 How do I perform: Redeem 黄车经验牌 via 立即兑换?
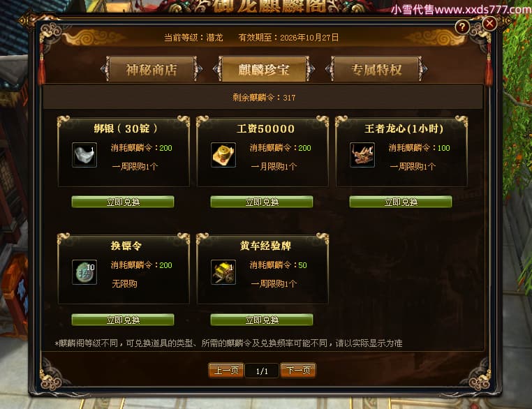[x=262, y=320]
